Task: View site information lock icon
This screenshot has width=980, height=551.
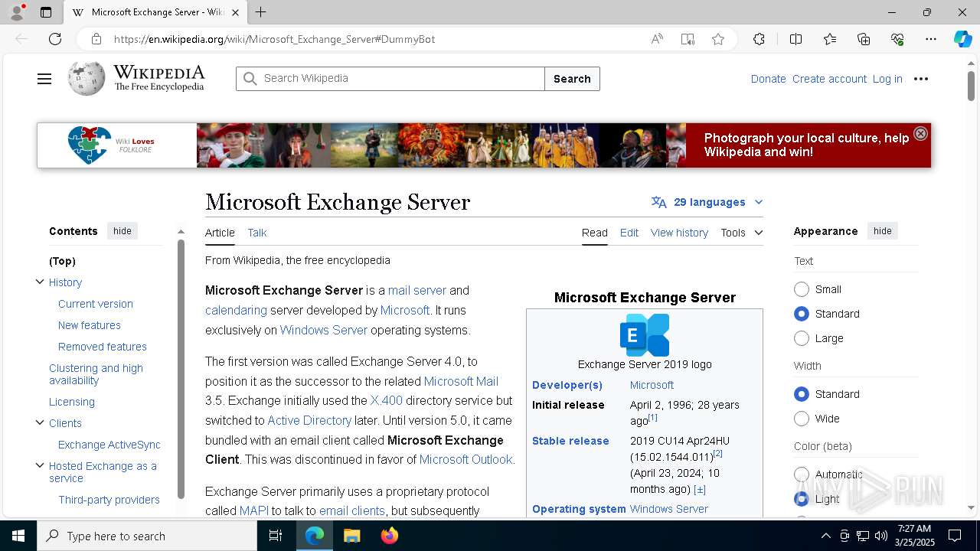Action: click(96, 39)
